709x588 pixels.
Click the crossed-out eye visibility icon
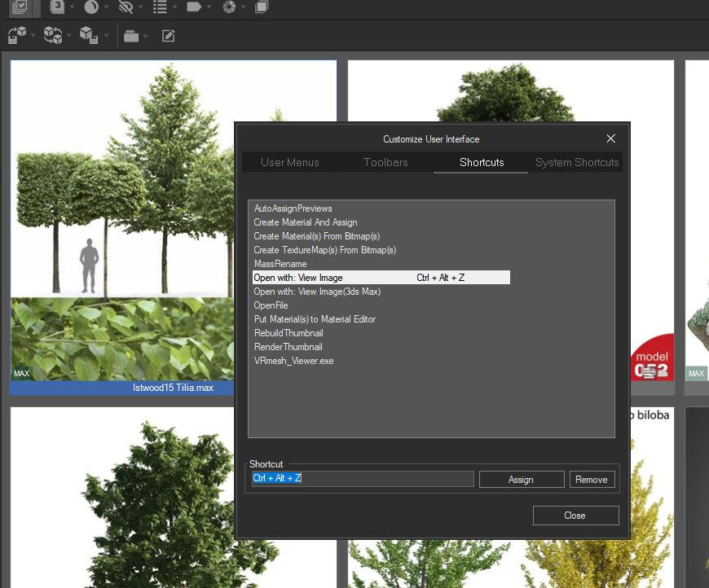click(126, 7)
